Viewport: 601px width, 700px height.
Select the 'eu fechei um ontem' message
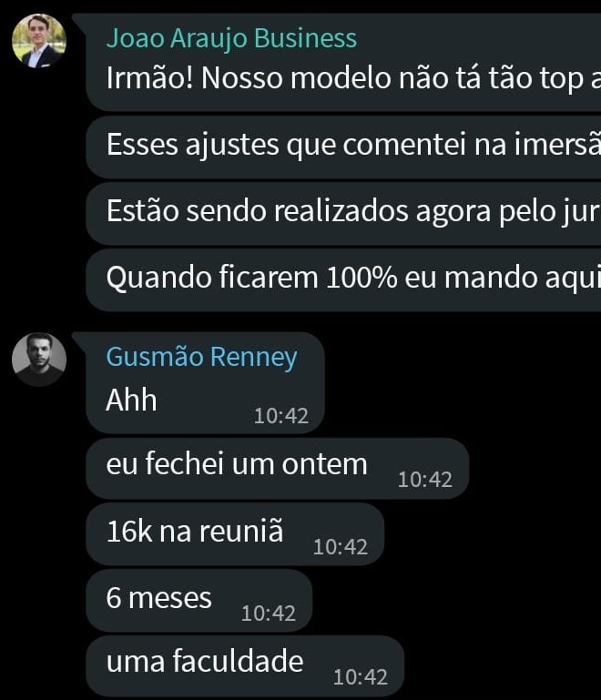[278, 468]
